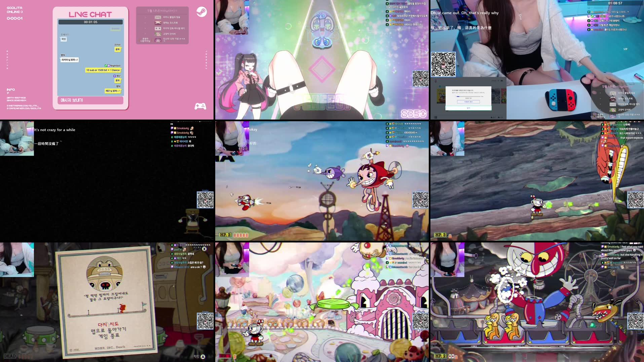Select 다시 시도 (retry) on the death card
Viewport: 644px width, 362px height.
[108, 324]
